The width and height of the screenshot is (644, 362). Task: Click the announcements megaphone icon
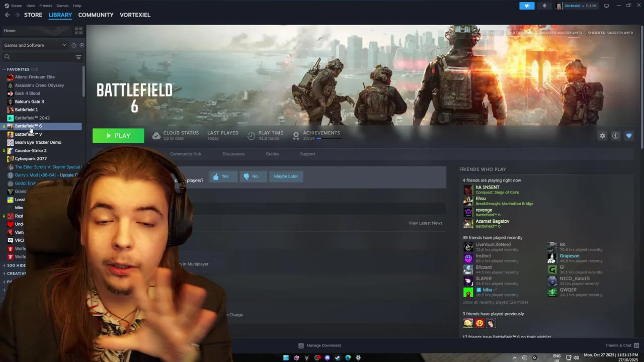click(x=527, y=6)
